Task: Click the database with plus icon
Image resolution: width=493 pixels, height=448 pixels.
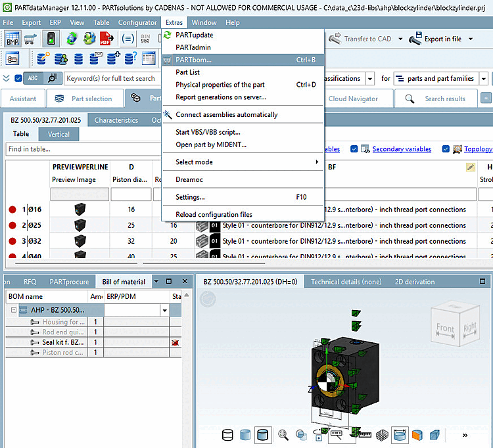Action: pos(113,58)
